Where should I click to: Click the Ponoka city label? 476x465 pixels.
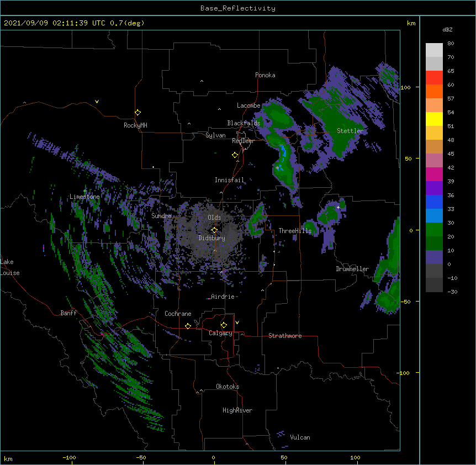click(x=265, y=75)
